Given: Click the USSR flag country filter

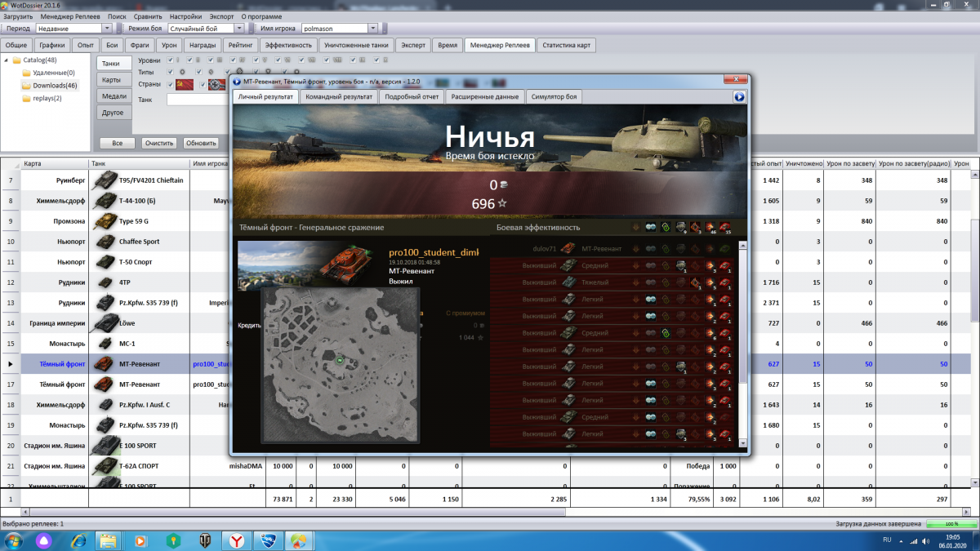Looking at the screenshot, I should pyautogui.click(x=185, y=85).
